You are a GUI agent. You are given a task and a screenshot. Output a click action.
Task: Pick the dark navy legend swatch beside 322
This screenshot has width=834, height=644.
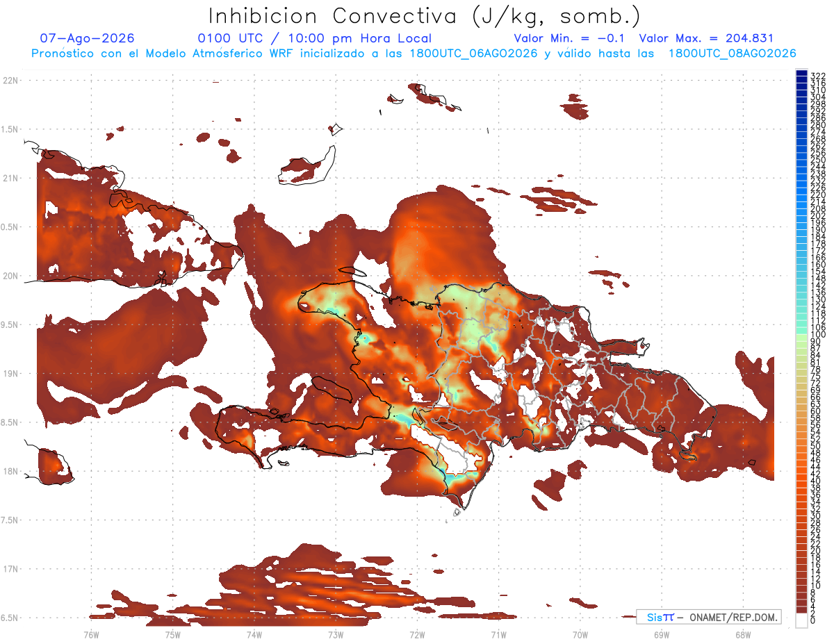802,74
